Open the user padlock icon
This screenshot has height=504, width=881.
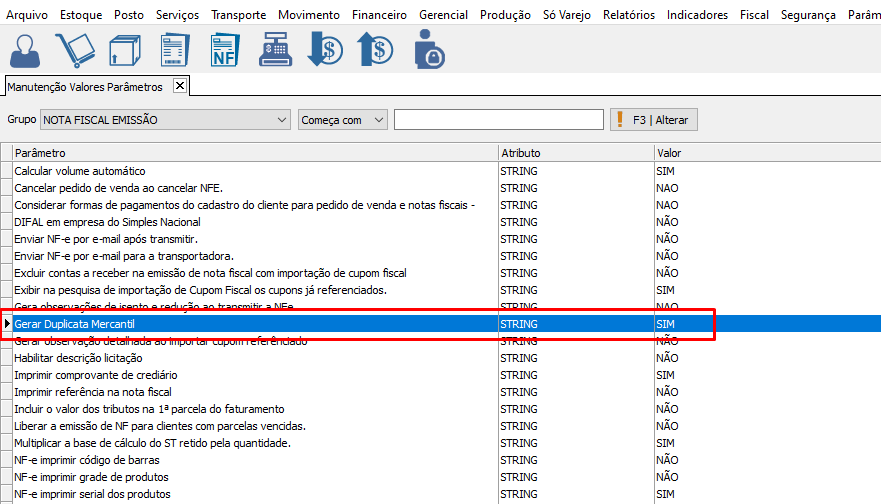[x=429, y=49]
